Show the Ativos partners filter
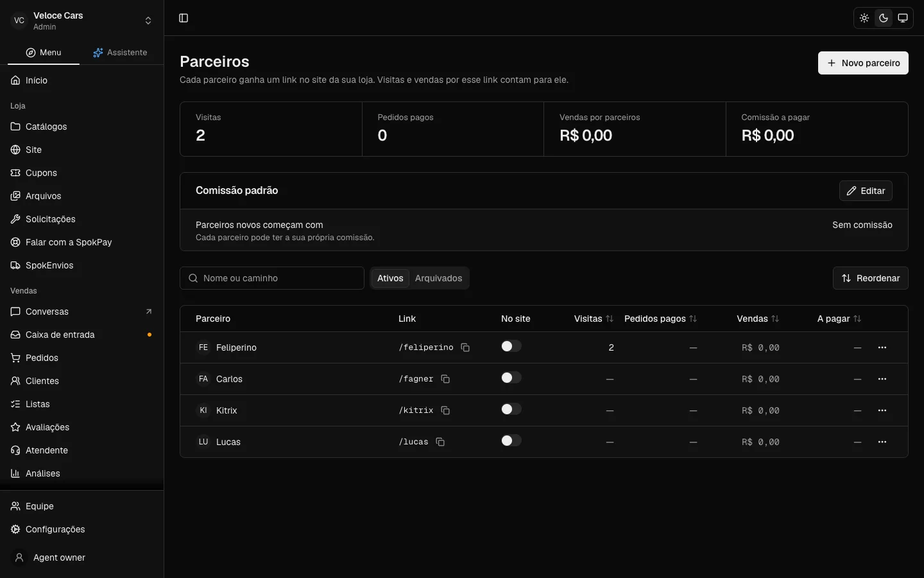 (x=390, y=278)
